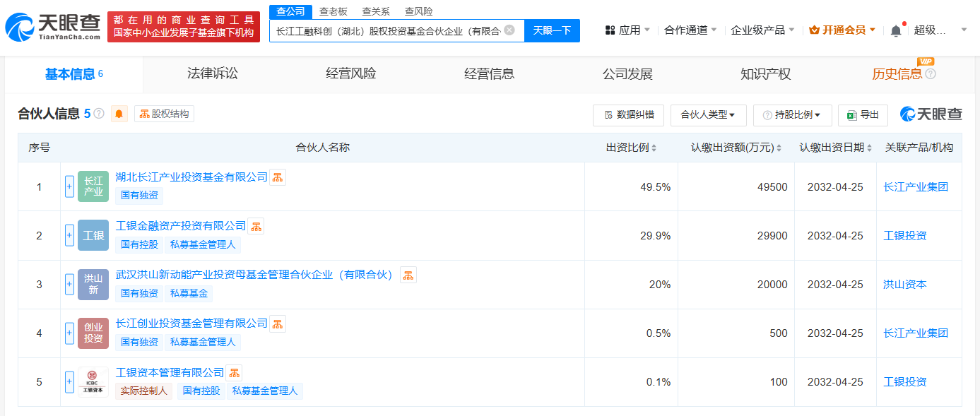The image size is (980, 416).
Task: Open equity structure icon next to 工银金融资产投资有限公司
Action: click(256, 226)
